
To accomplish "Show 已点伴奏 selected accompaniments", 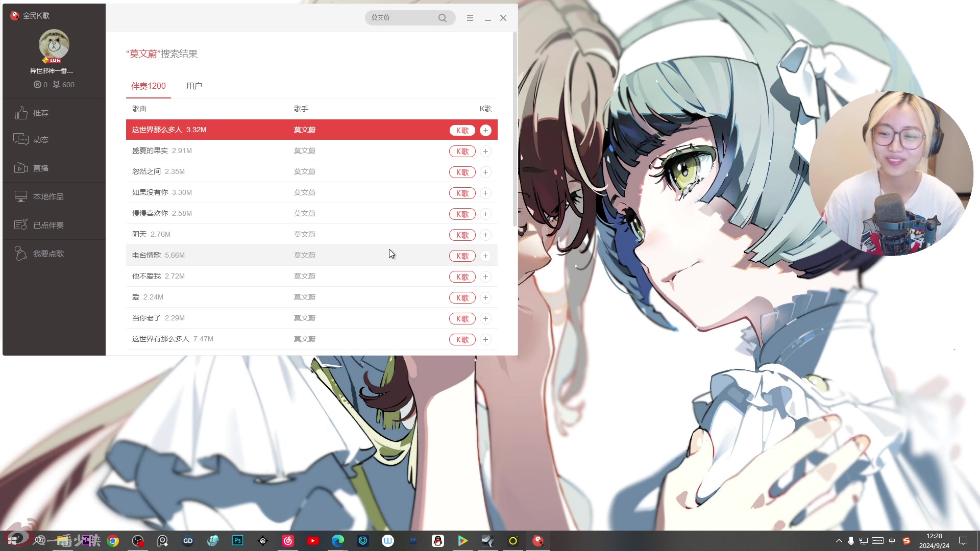I will pos(39,225).
